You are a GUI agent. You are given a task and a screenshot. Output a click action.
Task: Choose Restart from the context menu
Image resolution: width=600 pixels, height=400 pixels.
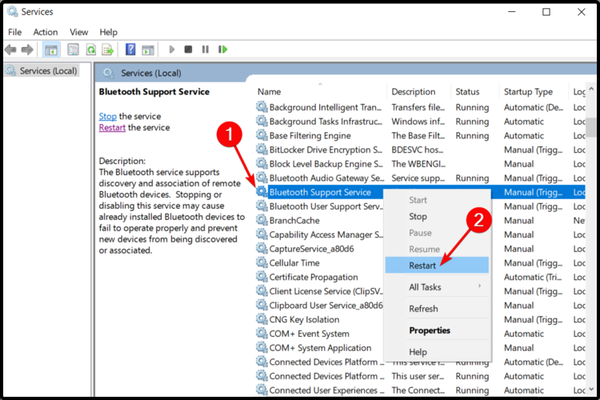click(x=428, y=265)
